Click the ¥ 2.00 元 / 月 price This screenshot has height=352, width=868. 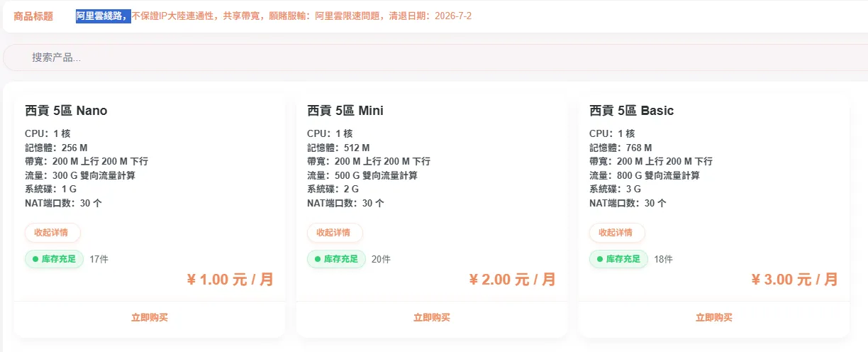(512, 280)
